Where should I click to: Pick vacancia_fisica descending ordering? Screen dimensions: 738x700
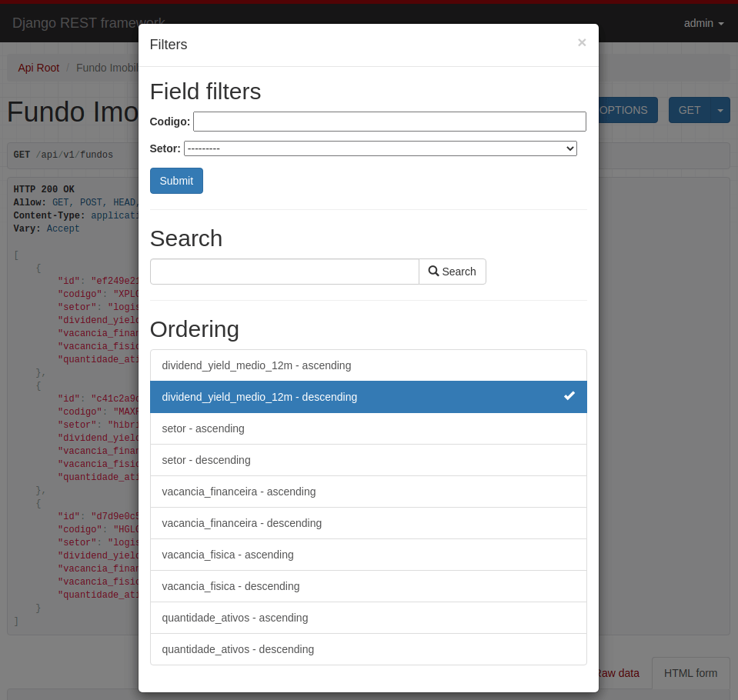pyautogui.click(x=368, y=586)
